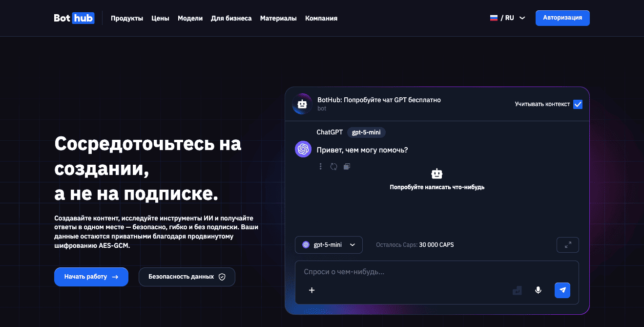Click the microphone voice input icon
644x327 pixels.
click(x=538, y=290)
